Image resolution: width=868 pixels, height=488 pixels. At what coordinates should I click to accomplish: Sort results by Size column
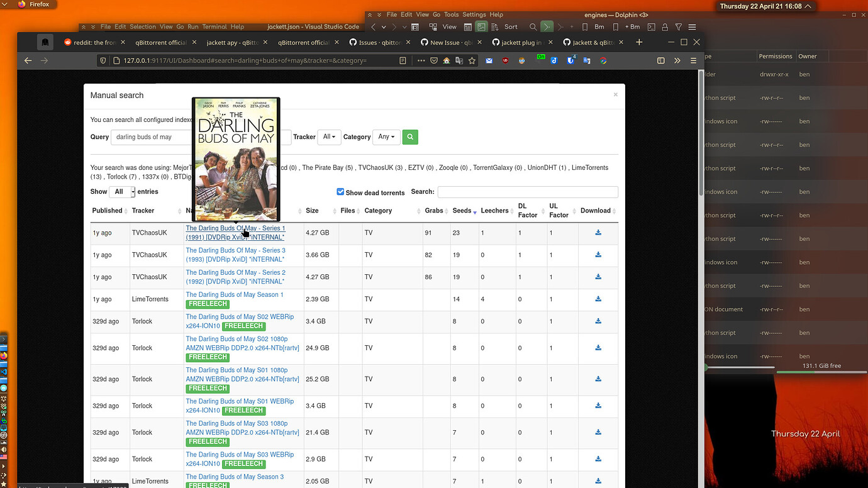(321, 211)
